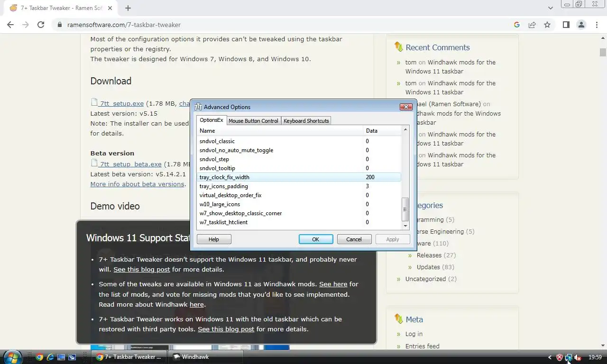Click the red security alert tray icon

[560, 357]
